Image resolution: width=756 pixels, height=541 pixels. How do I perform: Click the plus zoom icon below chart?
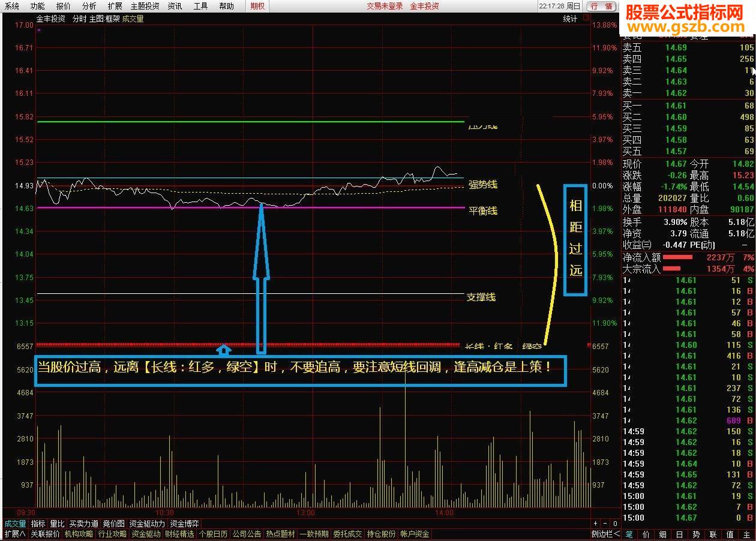[596, 524]
